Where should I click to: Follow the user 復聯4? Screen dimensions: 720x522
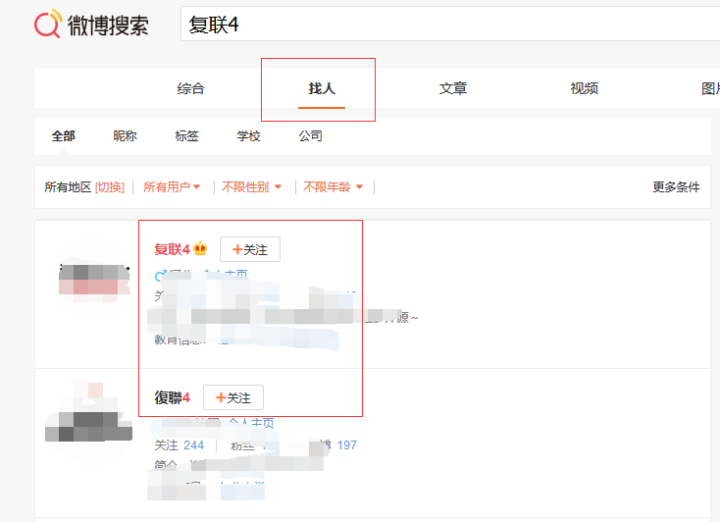pos(233,398)
